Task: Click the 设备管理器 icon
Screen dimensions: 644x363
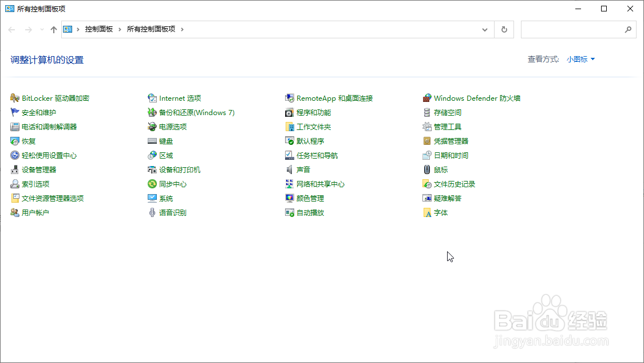Action: pos(15,169)
